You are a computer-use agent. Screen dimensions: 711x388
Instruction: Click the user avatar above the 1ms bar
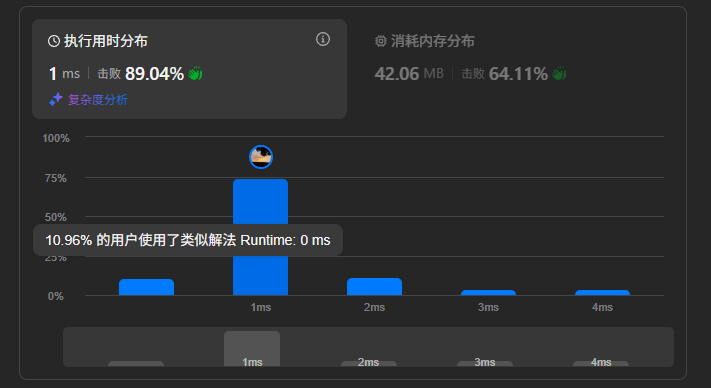(261, 157)
